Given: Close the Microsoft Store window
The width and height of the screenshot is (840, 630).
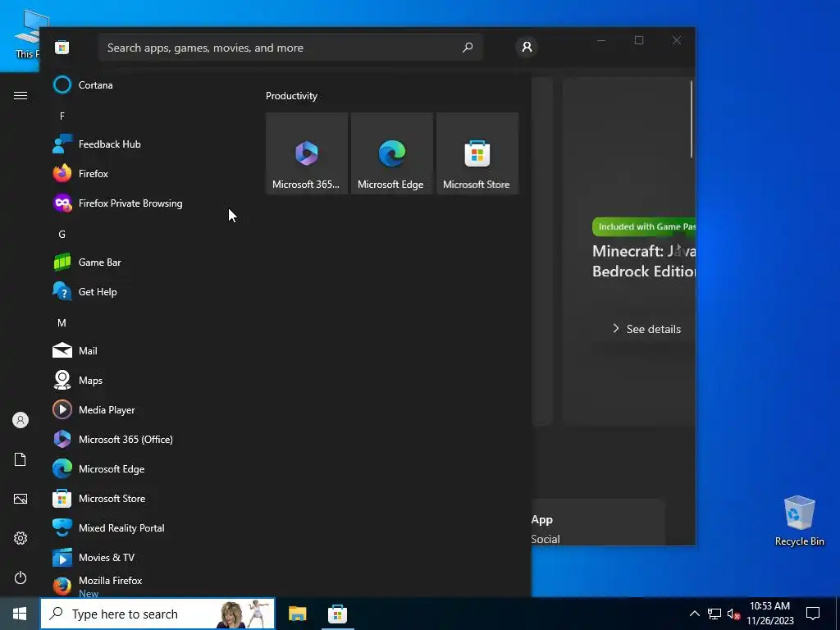Looking at the screenshot, I should coord(677,40).
